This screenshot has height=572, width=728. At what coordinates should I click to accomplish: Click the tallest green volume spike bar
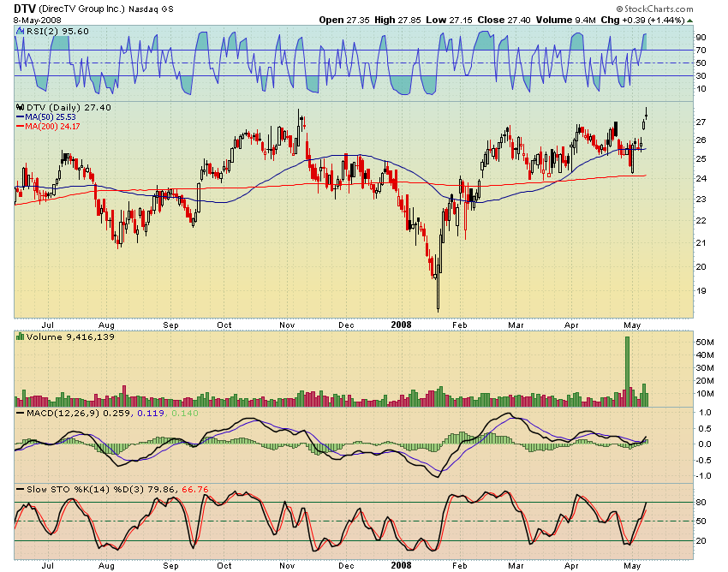click(x=627, y=372)
